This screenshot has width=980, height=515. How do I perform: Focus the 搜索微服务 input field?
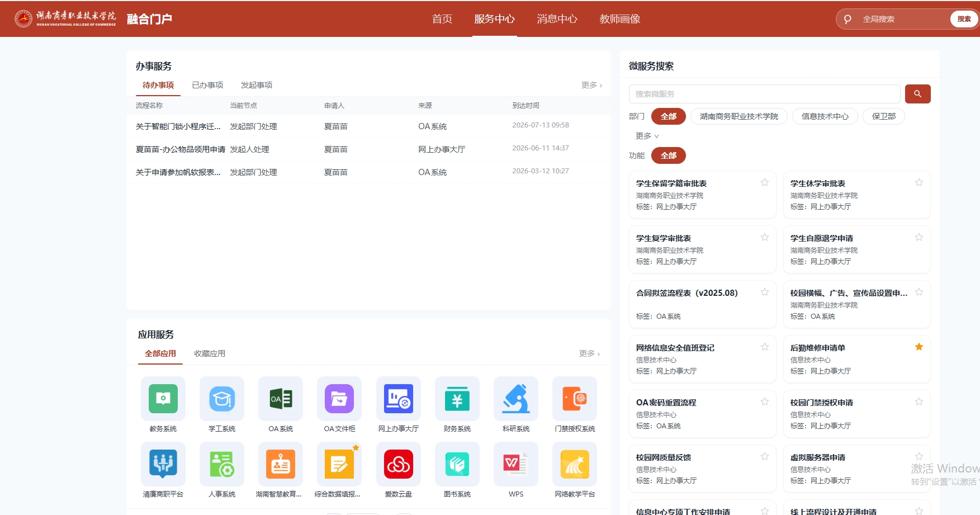(x=764, y=94)
